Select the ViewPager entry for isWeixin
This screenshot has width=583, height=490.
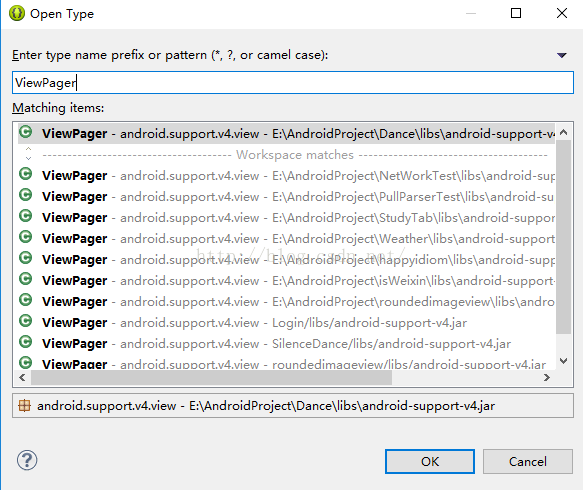click(x=286, y=280)
